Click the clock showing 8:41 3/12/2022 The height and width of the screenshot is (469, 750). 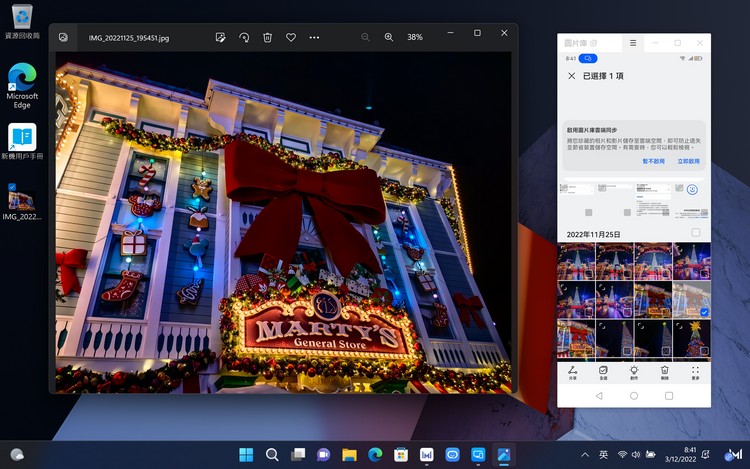pyautogui.click(x=681, y=455)
